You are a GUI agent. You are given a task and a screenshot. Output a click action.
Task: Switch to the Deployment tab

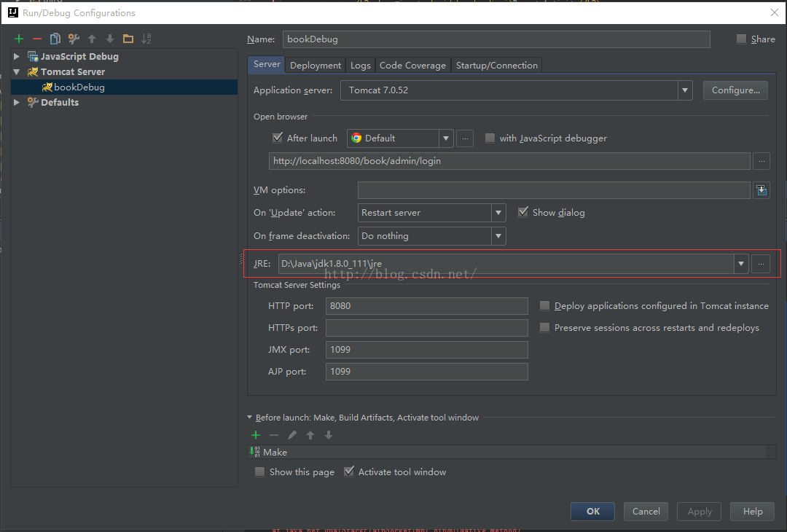click(x=316, y=66)
